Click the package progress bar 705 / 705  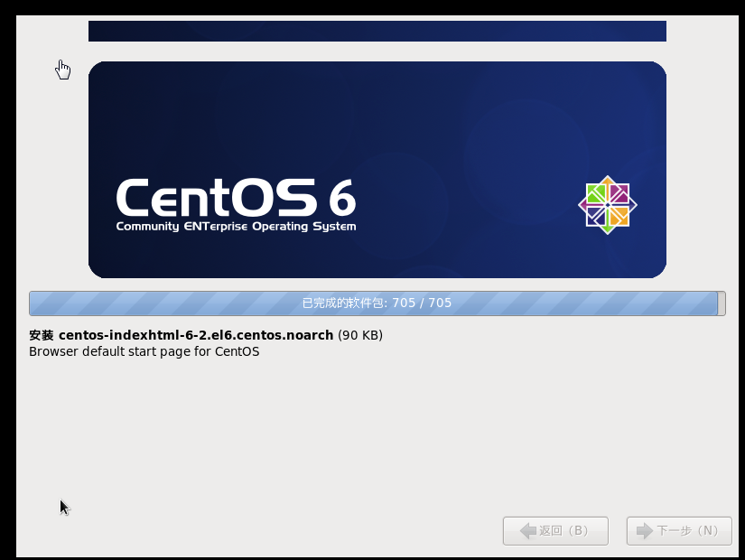[x=377, y=303]
